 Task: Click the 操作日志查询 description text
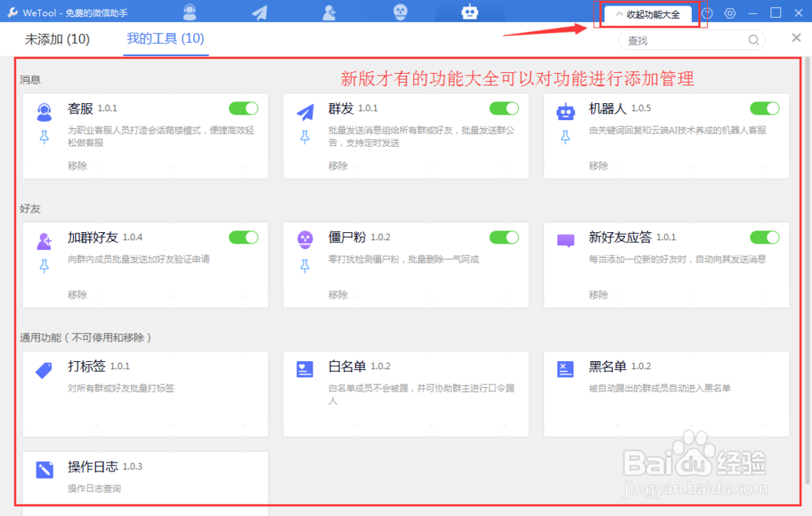(x=94, y=488)
